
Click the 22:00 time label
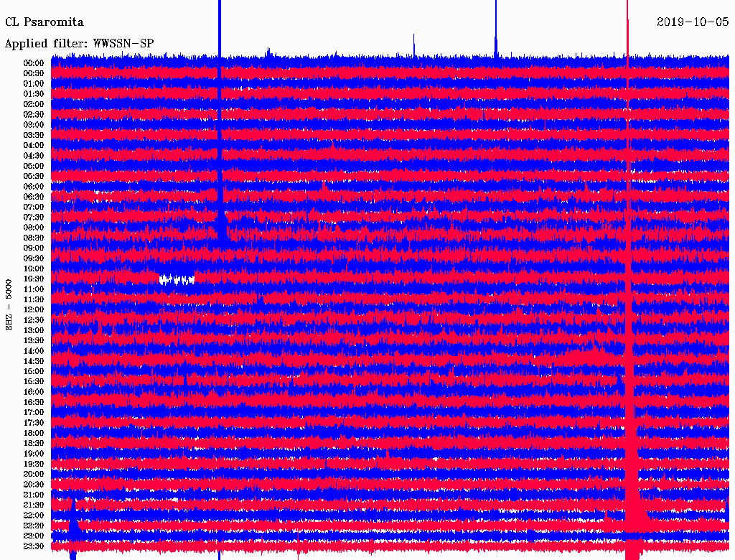34,515
